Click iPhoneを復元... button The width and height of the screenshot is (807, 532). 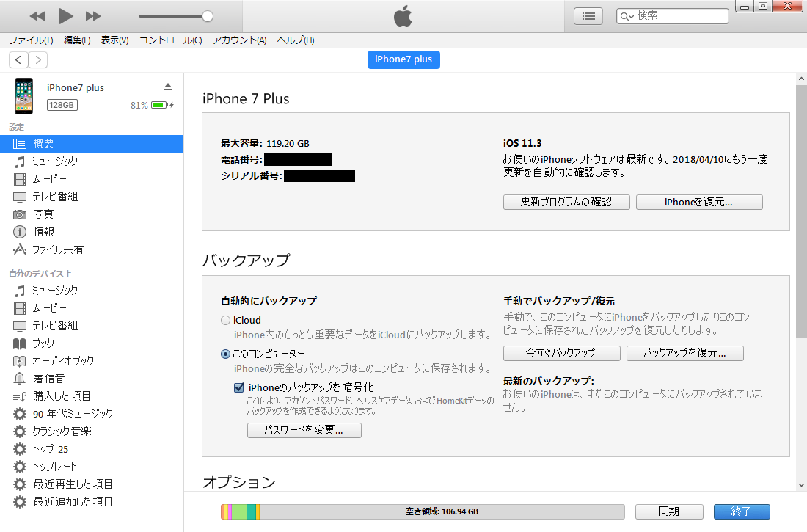[x=699, y=202]
